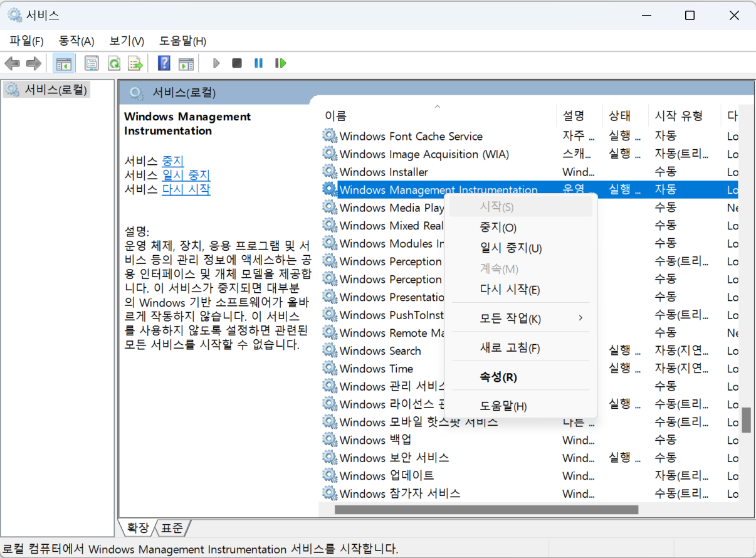Click the 다시 시작 service link
Screen dimensions: 756x558
[186, 189]
